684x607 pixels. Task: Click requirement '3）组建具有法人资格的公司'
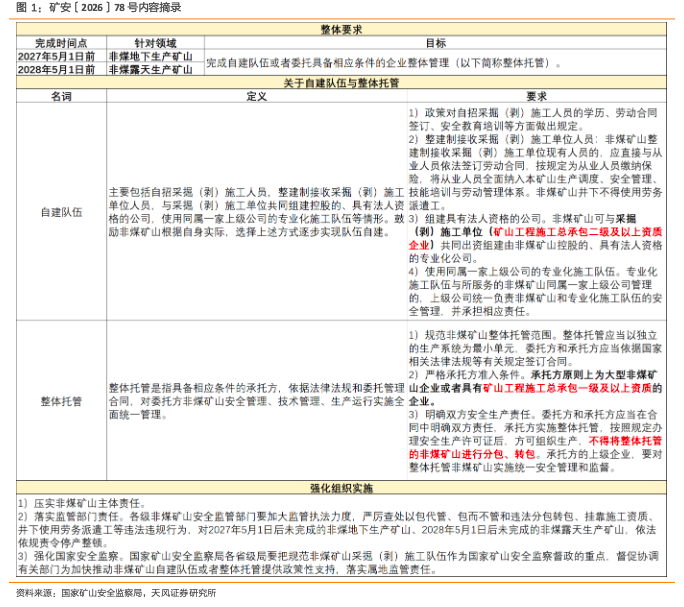(x=536, y=238)
